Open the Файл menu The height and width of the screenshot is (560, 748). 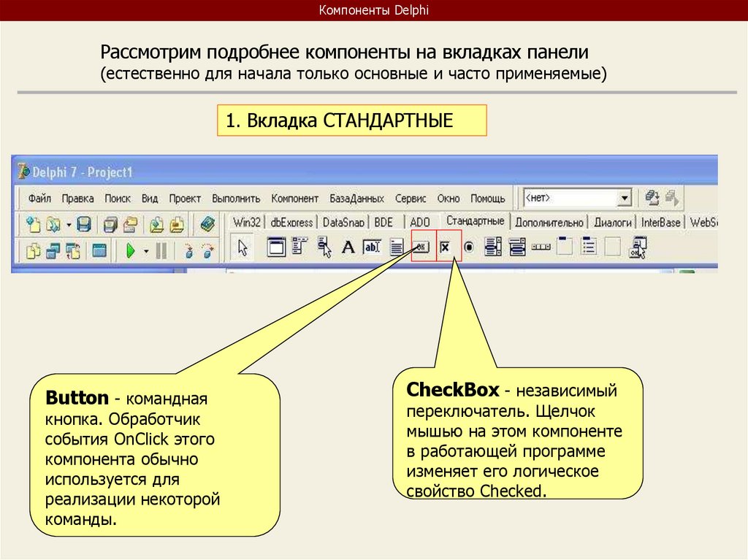(x=39, y=199)
